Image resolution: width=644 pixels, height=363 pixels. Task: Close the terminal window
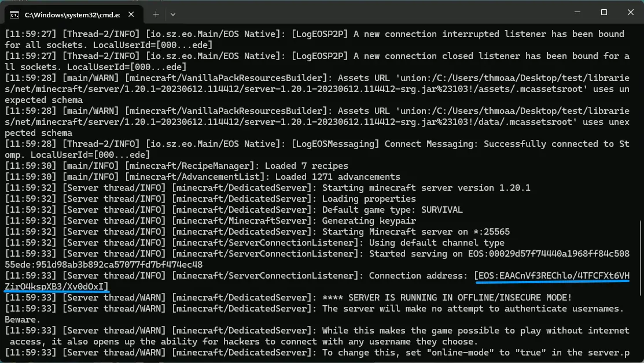point(631,12)
